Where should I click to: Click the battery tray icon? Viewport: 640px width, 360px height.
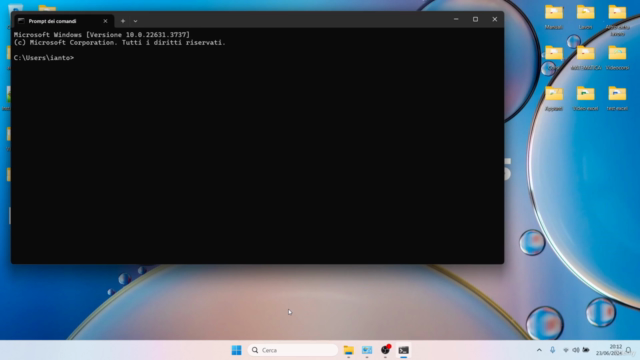click(586, 350)
